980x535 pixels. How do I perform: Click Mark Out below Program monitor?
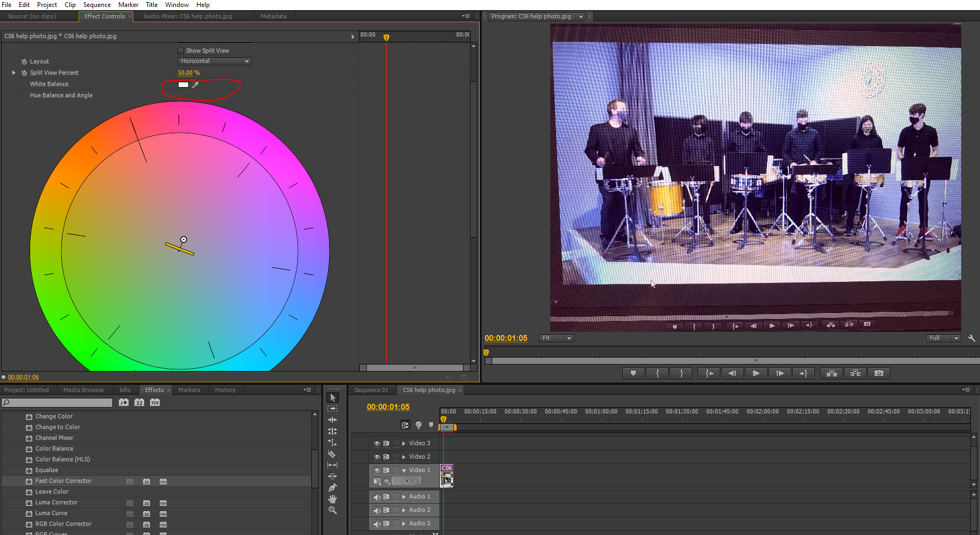click(681, 373)
